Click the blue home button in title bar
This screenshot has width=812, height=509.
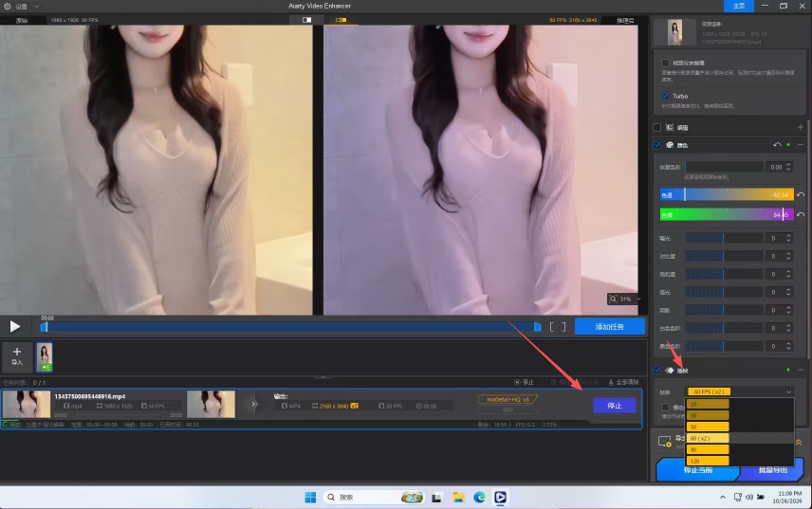pos(738,6)
